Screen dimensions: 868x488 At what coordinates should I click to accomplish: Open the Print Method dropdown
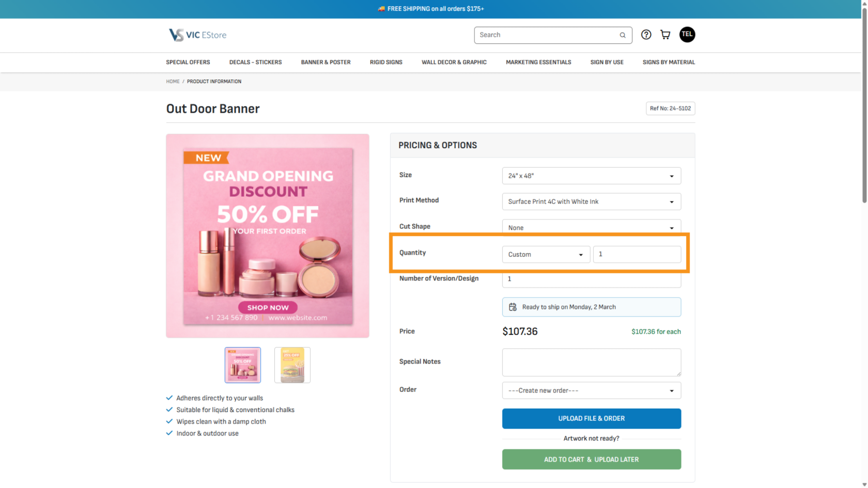pos(591,202)
